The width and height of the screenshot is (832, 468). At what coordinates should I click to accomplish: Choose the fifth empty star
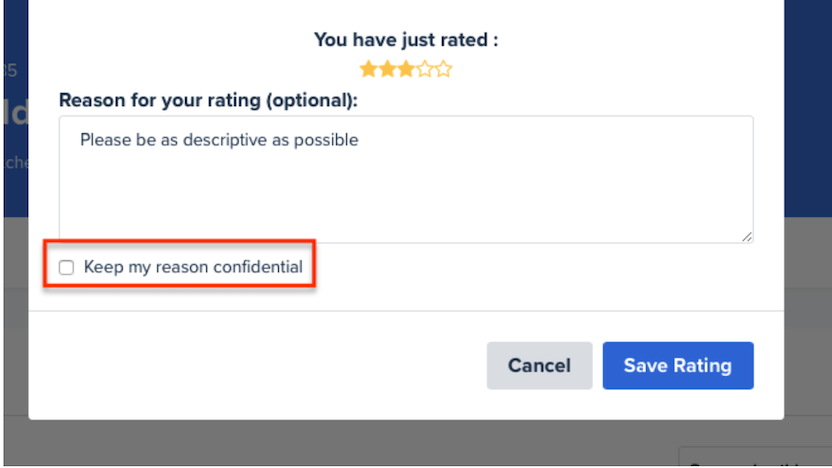tap(443, 69)
